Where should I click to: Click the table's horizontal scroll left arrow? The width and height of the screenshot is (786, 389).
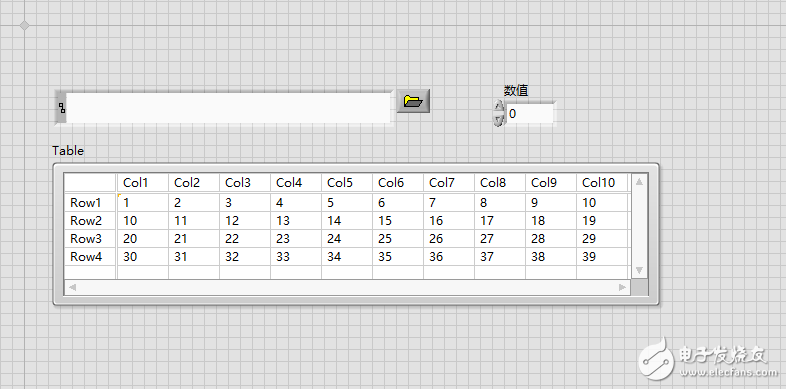(72, 287)
